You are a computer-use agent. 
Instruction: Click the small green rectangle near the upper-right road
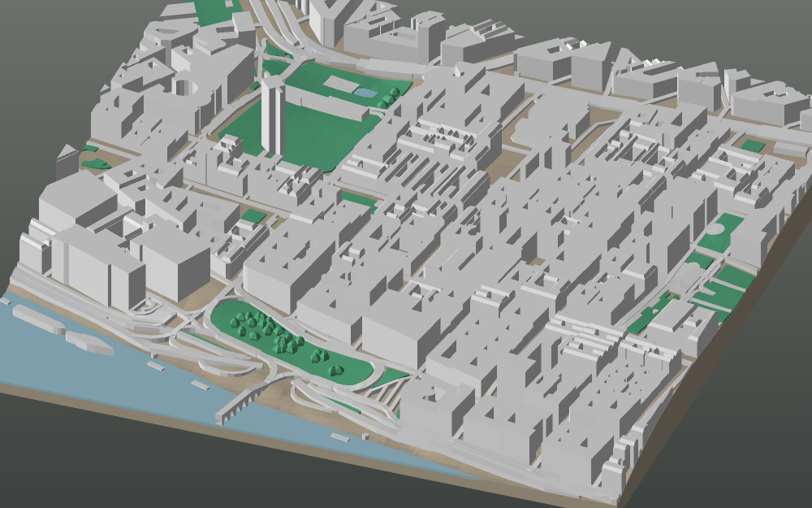[x=753, y=145]
